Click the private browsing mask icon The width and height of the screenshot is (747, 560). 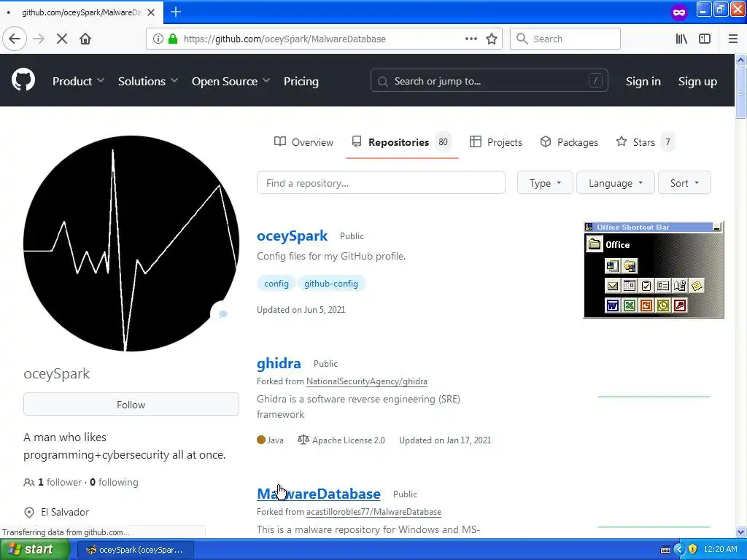pos(679,12)
